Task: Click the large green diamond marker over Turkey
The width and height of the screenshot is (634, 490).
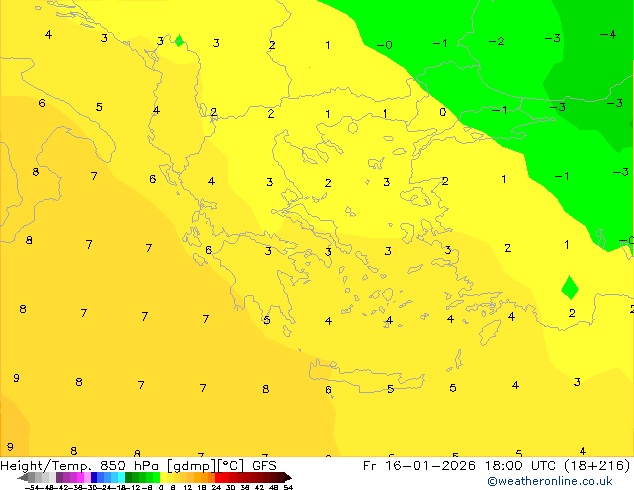Action: coord(570,287)
